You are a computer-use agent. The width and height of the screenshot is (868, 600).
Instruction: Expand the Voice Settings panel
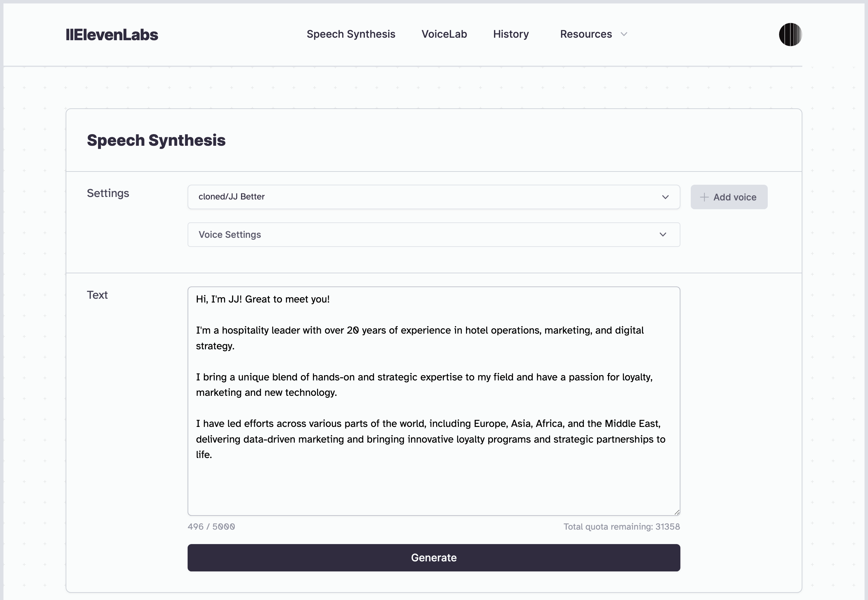434,235
